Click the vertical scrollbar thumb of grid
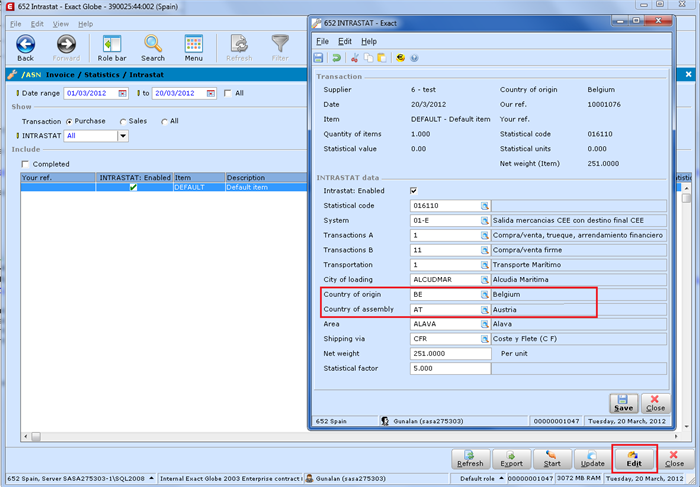Screen dimensions: 700x487 tap(687, 198)
